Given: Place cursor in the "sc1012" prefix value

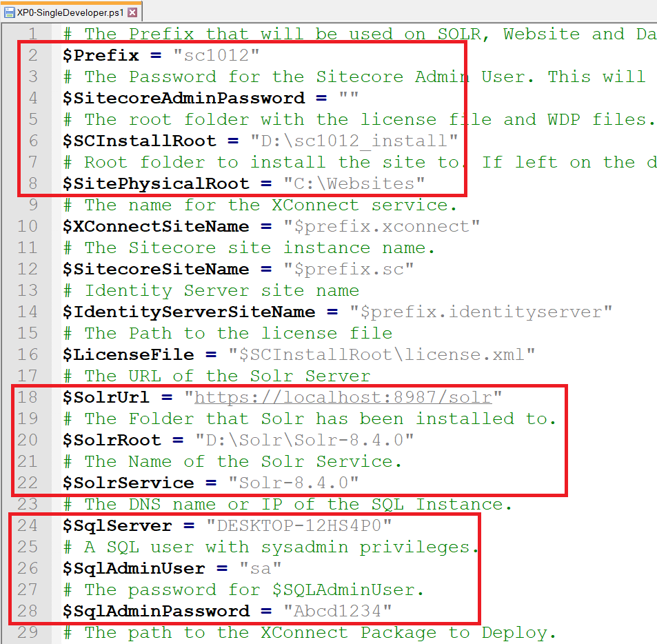Looking at the screenshot, I should [216, 55].
